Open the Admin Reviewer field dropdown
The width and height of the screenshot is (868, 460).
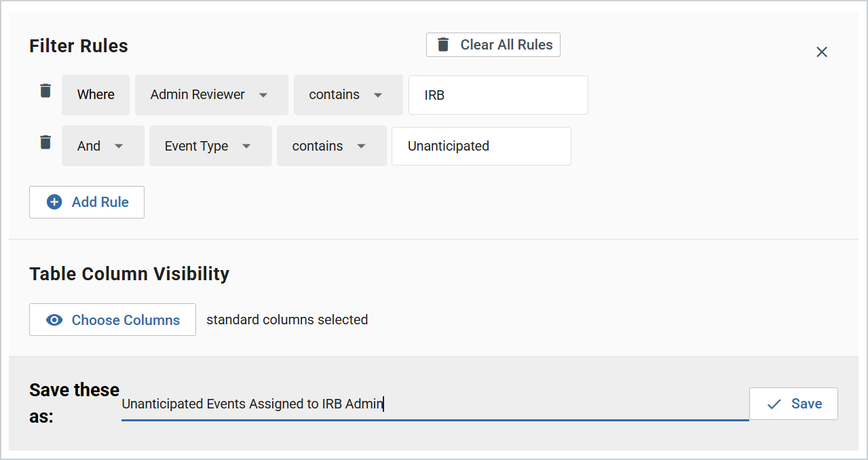pos(211,95)
